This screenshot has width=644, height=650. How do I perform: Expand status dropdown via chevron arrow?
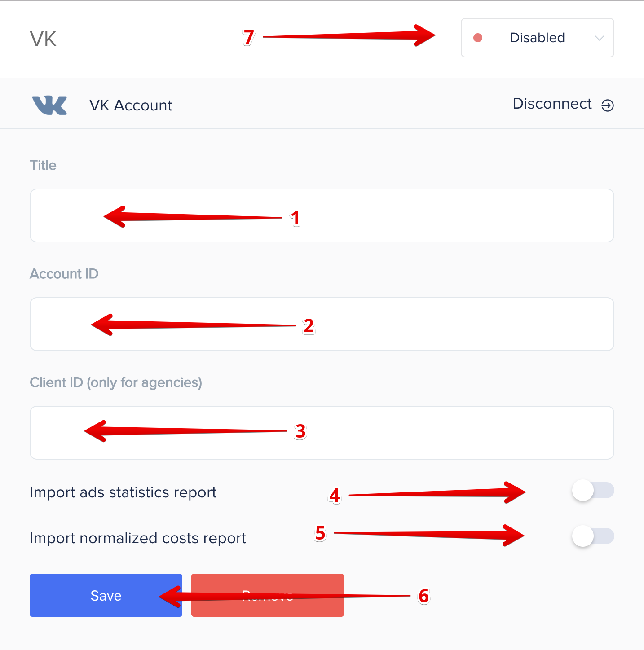click(x=599, y=38)
